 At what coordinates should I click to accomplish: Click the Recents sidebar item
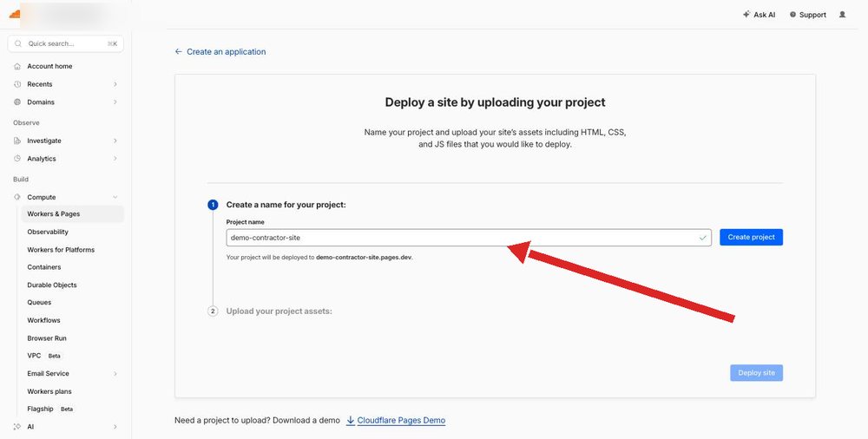pos(66,84)
